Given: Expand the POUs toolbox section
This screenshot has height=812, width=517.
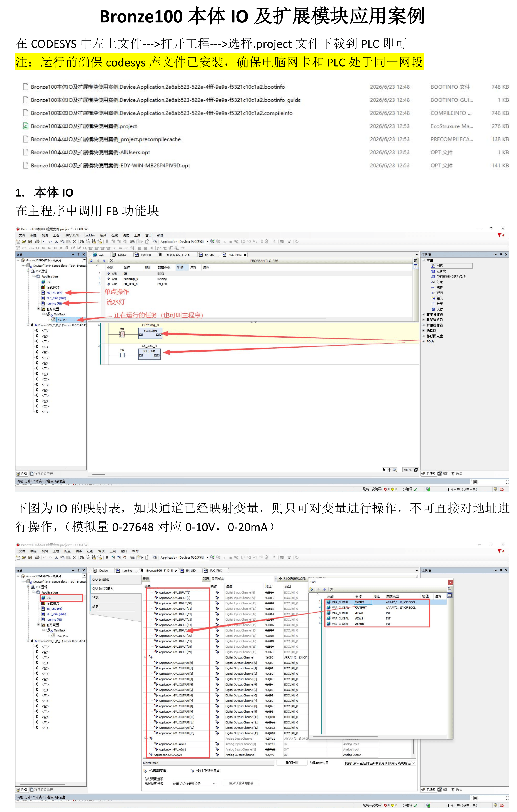Looking at the screenshot, I should pyautogui.click(x=423, y=341).
